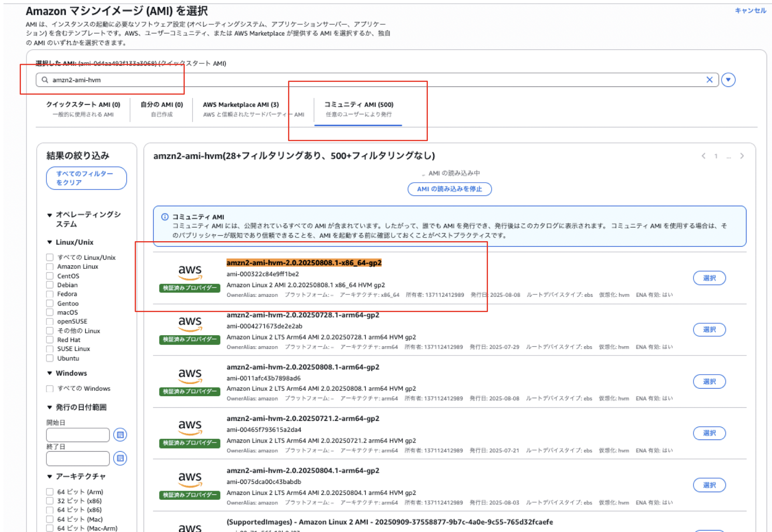The image size is (772, 532).
Task: Click AWS logo for 20250728.1-arm64 AMI
Action: (x=190, y=323)
